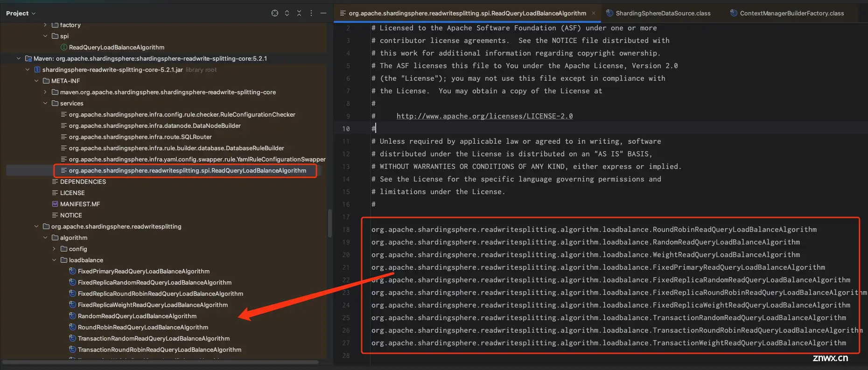Collapse the META-INF folder
The image size is (868, 370).
[36, 81]
